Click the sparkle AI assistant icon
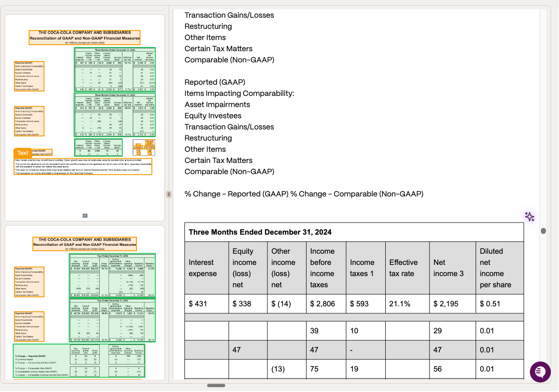The width and height of the screenshot is (559, 392). point(529,216)
